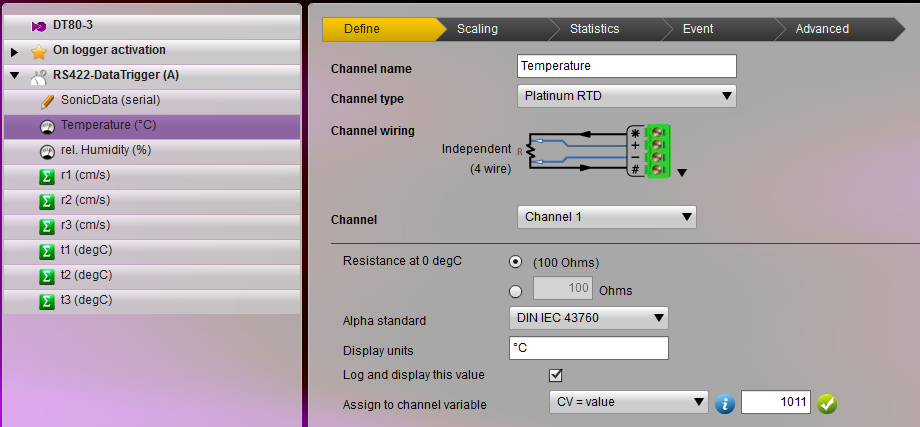
Task: Click the blue info icon near channel variable
Action: 726,403
